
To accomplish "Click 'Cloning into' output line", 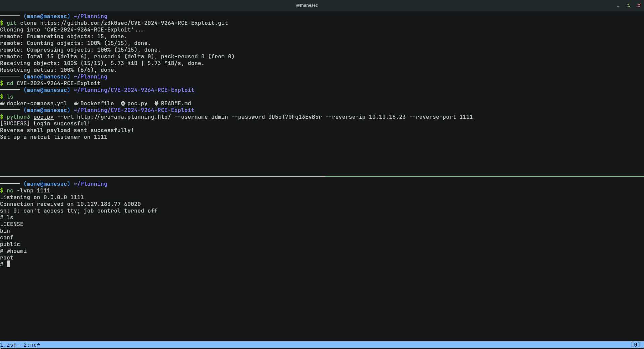I will [72, 30].
